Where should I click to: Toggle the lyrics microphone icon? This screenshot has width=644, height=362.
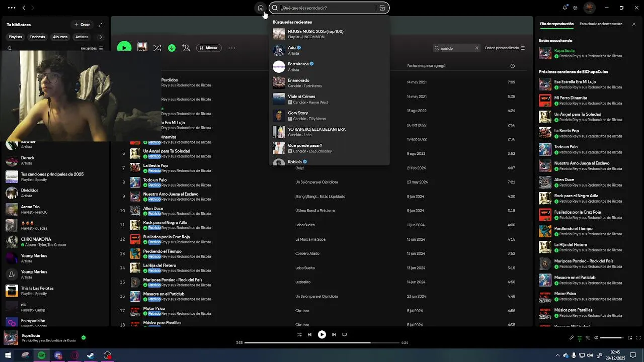(x=572, y=338)
